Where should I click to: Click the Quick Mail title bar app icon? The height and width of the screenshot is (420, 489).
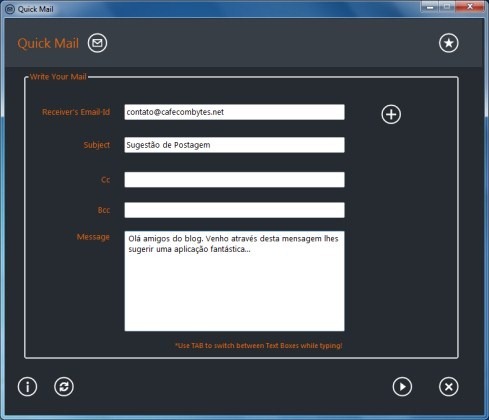pos(10,9)
